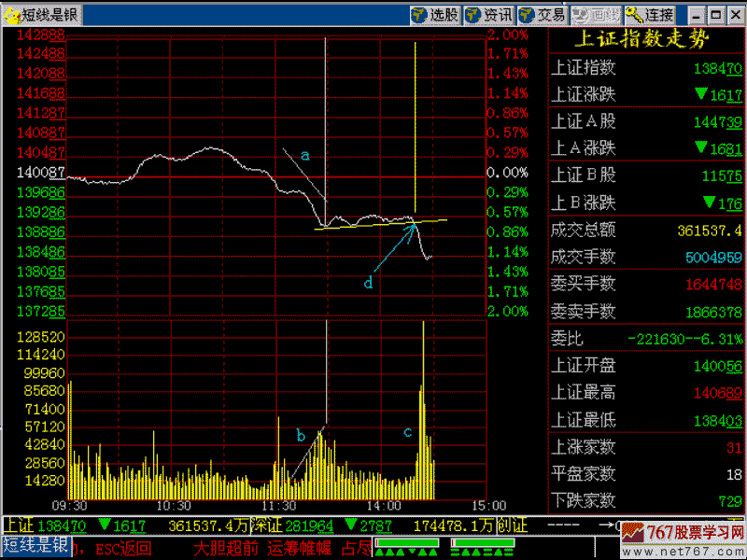The width and height of the screenshot is (747, 560).
Task: Select the 上证指数走势 panel header
Action: pos(646,39)
